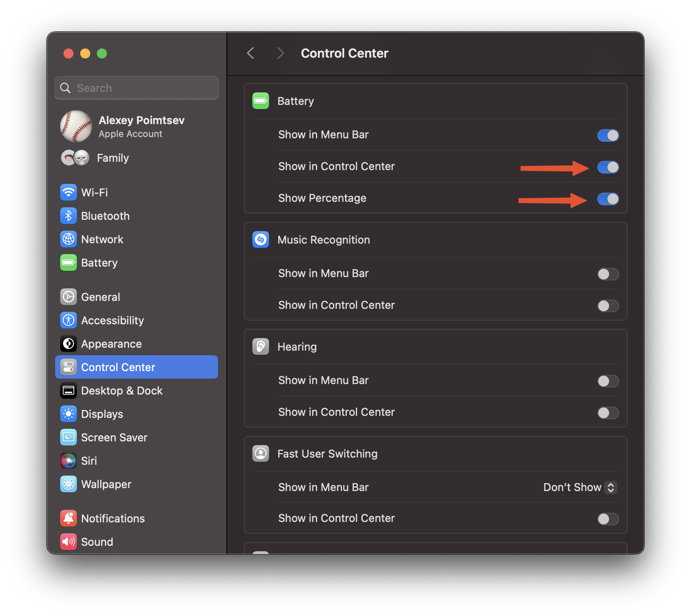691x616 pixels.
Task: Select Desktop & Dock in sidebar
Action: 122,390
